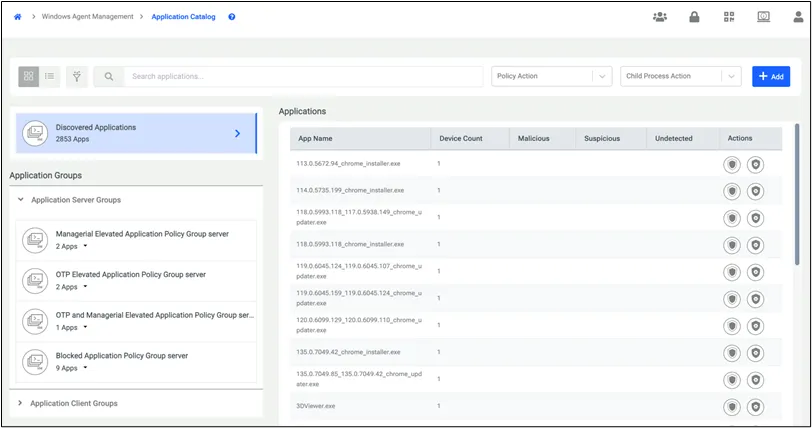This screenshot has height=428, width=812.
Task: Select OTP Elevated Application Policy Group server
Action: point(136,281)
